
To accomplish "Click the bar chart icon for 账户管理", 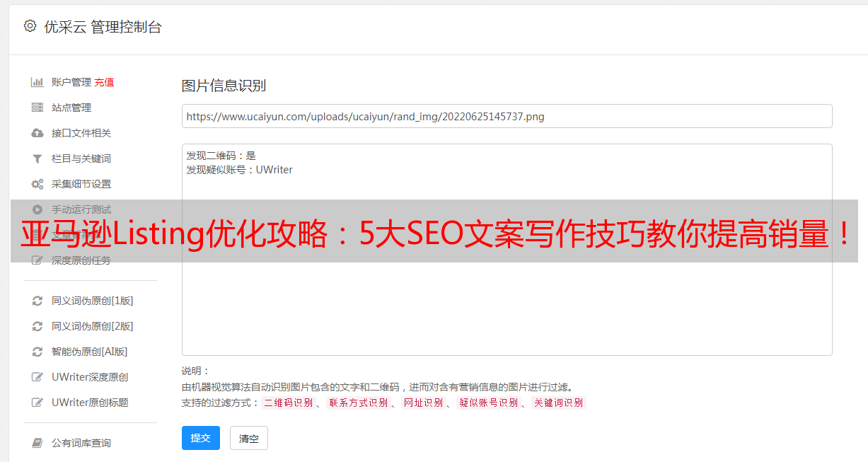I will click(x=37, y=82).
